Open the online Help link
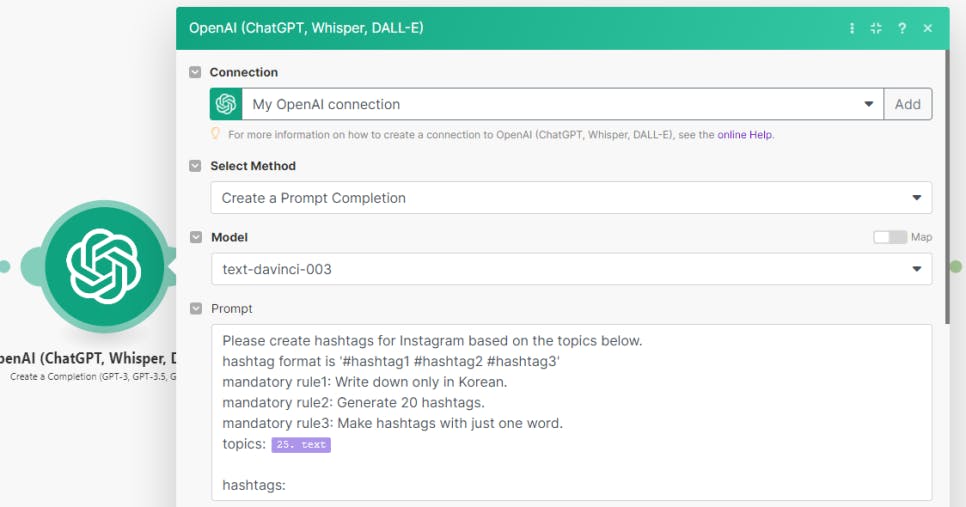Image resolution: width=966 pixels, height=507 pixels. click(x=745, y=135)
